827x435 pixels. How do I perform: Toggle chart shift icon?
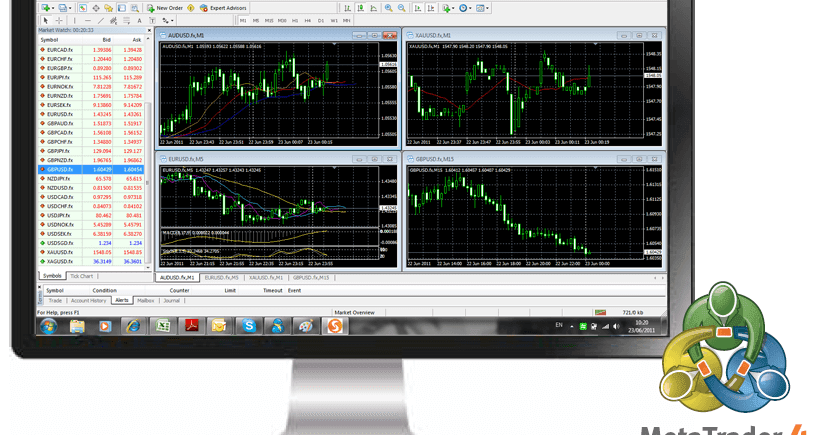tap(431, 8)
